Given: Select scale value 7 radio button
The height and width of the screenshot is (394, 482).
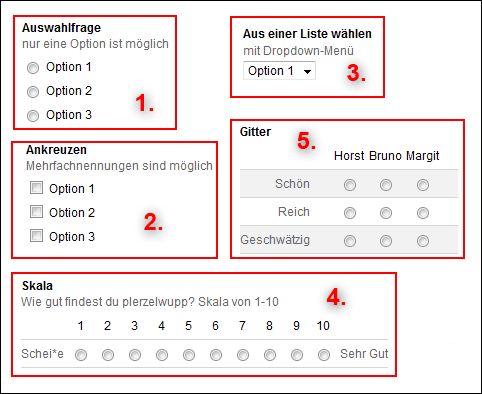Looking at the screenshot, I should coord(243,355).
